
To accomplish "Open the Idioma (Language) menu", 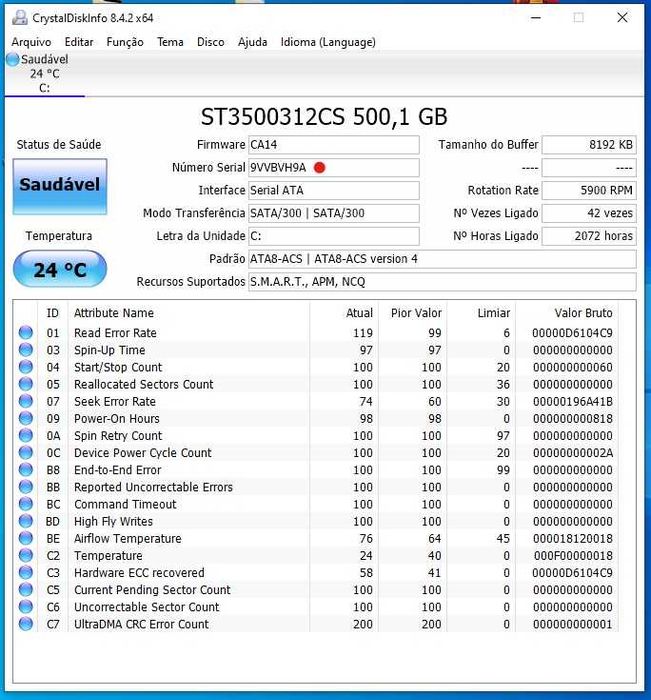I will tap(328, 42).
